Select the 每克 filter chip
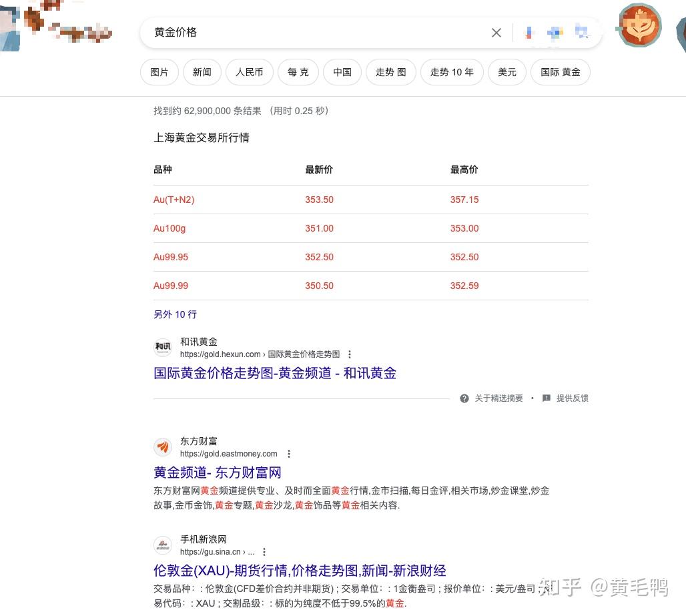 [298, 72]
